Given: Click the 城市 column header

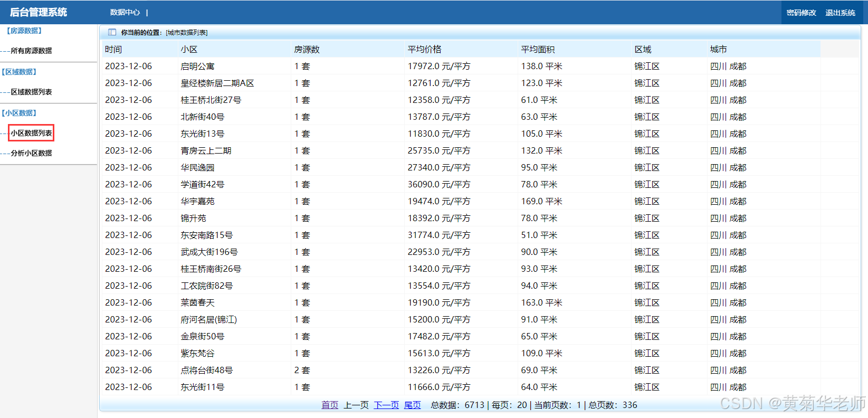Looking at the screenshot, I should pyautogui.click(x=719, y=49).
